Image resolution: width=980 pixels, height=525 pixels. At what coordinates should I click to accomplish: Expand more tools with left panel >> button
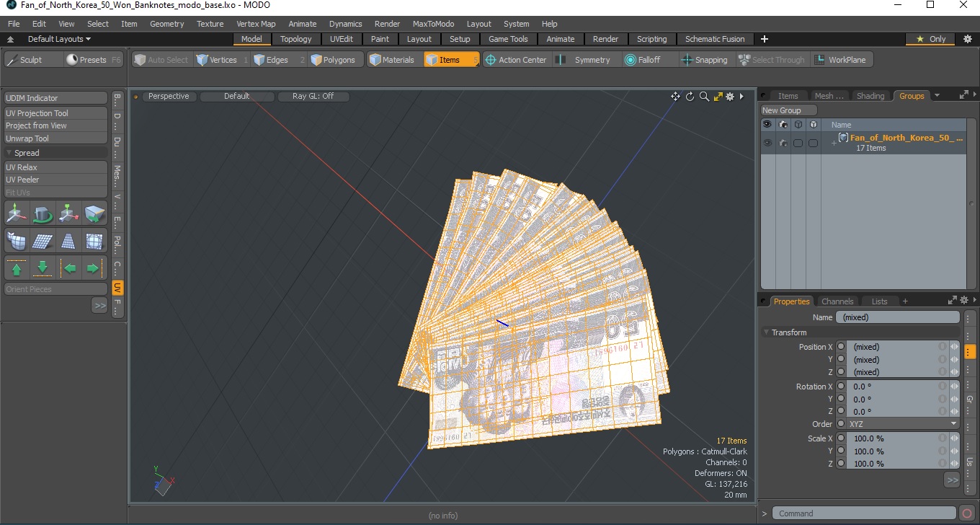99,306
